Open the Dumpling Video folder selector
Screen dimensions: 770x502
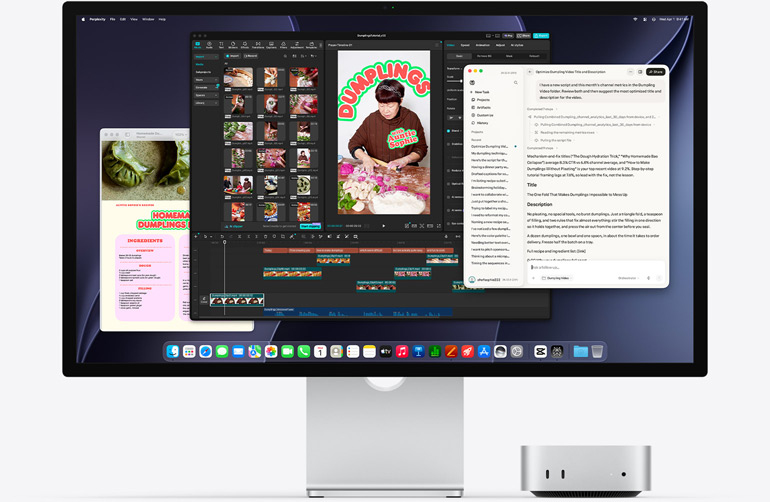coord(555,278)
